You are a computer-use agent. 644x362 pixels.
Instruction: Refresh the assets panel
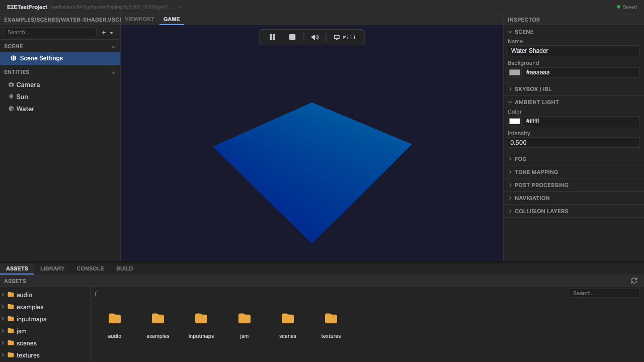tap(634, 281)
